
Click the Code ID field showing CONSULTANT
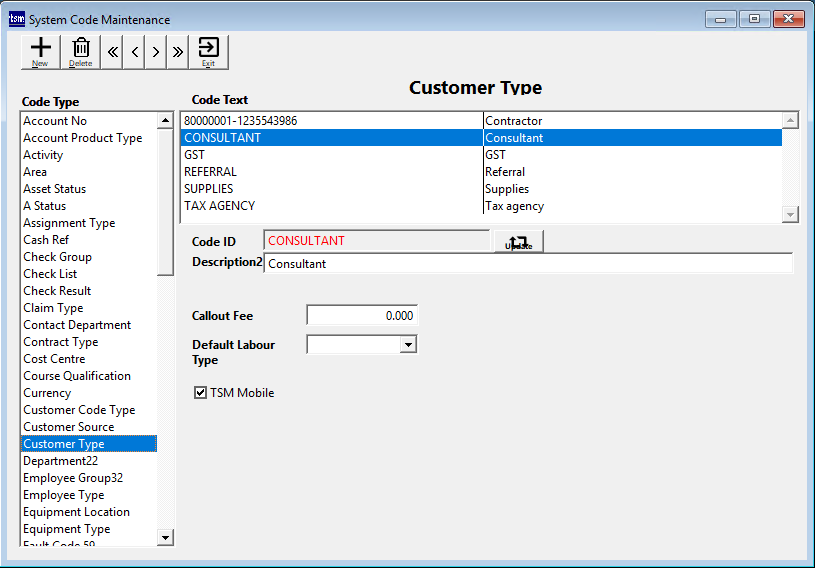click(377, 241)
